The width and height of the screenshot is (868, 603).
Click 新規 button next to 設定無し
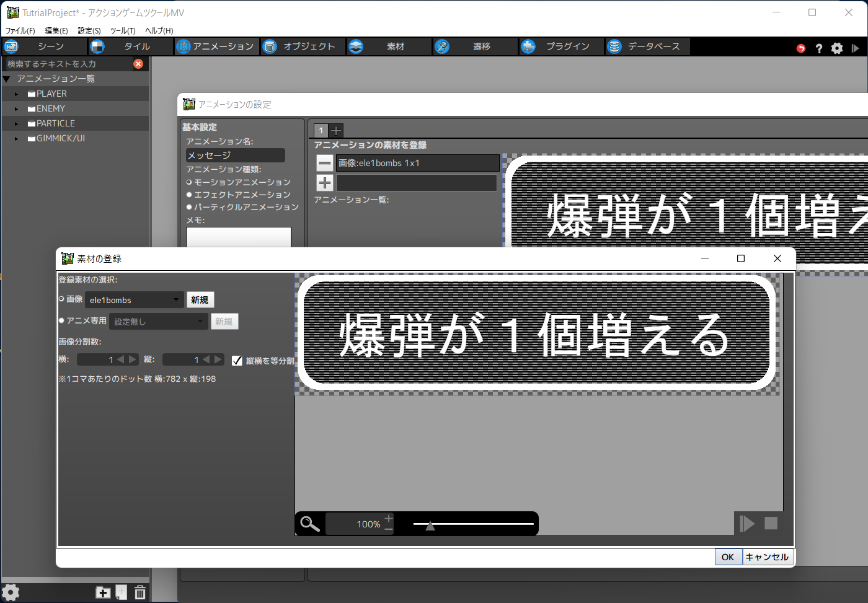coord(224,322)
